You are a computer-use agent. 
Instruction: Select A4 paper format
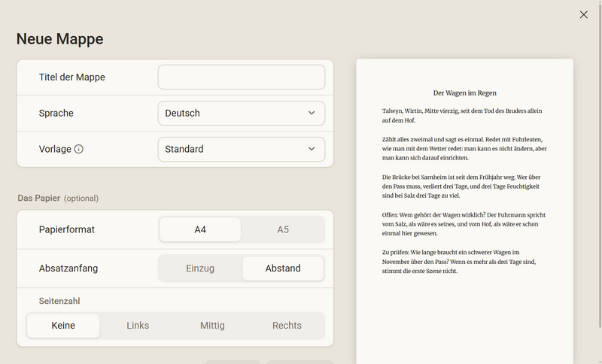[200, 229]
